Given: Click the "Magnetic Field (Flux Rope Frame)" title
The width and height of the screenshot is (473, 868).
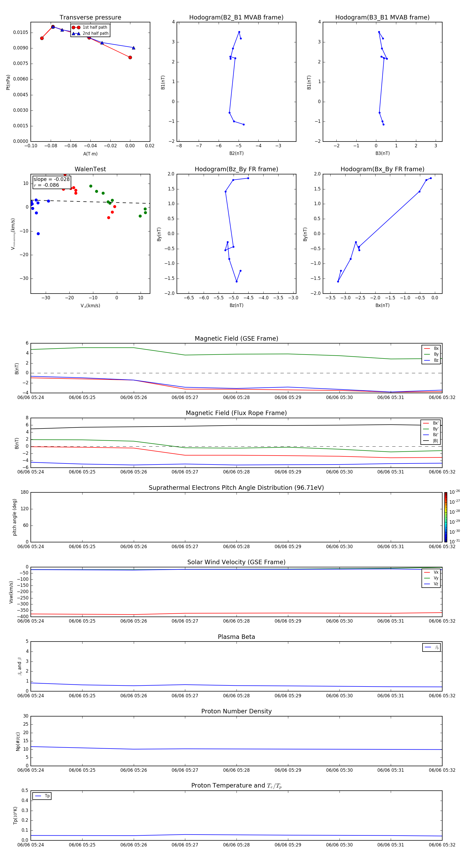Looking at the screenshot, I should (236, 413).
